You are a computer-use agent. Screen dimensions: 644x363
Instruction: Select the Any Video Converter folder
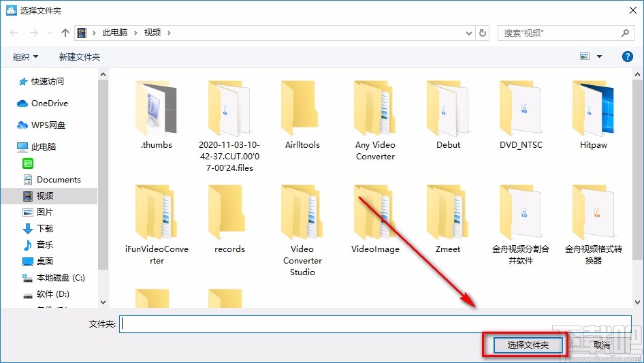[x=375, y=121]
